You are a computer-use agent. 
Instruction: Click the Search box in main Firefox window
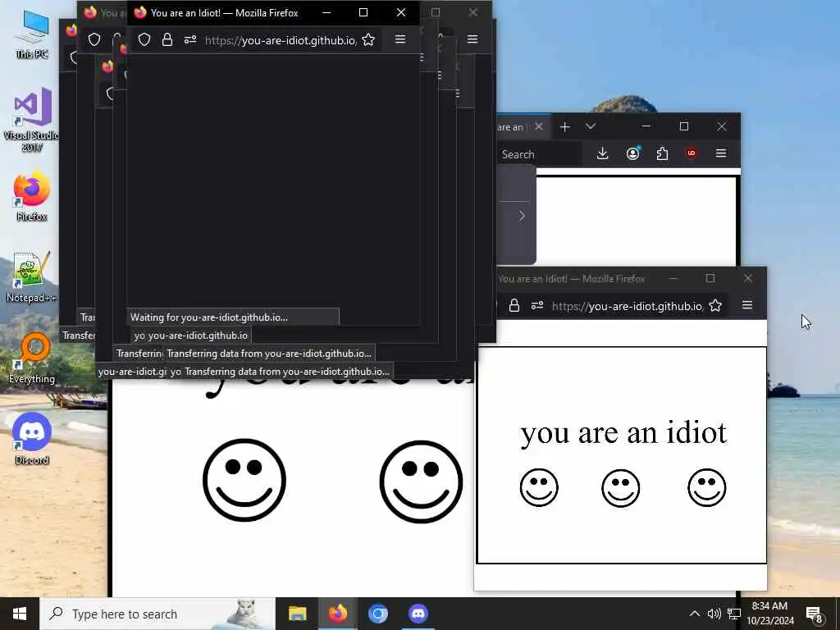click(538, 154)
